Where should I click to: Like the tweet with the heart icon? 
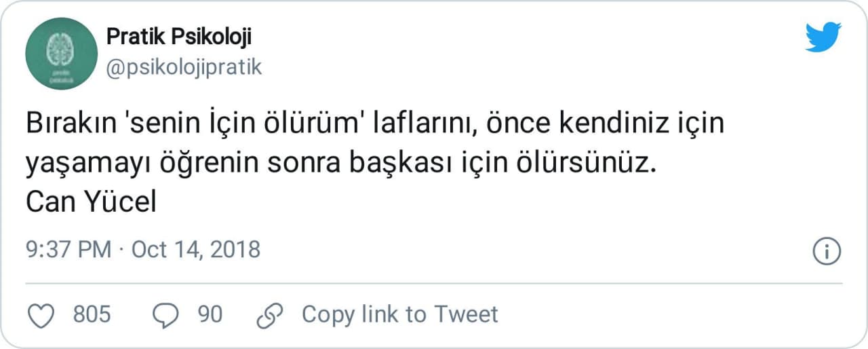pos(43,314)
